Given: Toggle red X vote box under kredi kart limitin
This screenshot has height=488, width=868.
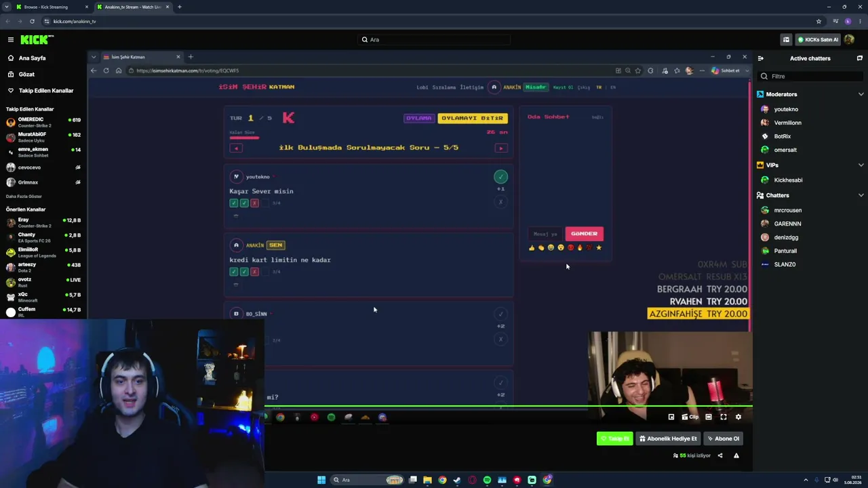Looking at the screenshot, I should pos(254,272).
